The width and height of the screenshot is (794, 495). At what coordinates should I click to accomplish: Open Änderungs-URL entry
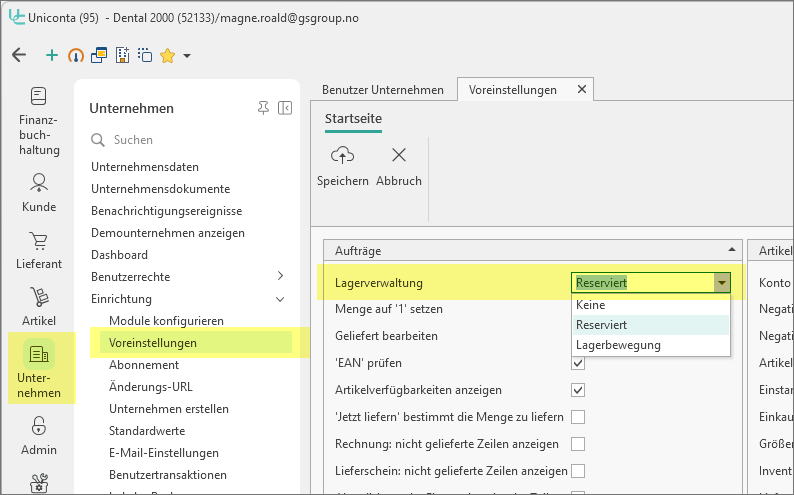(x=150, y=387)
